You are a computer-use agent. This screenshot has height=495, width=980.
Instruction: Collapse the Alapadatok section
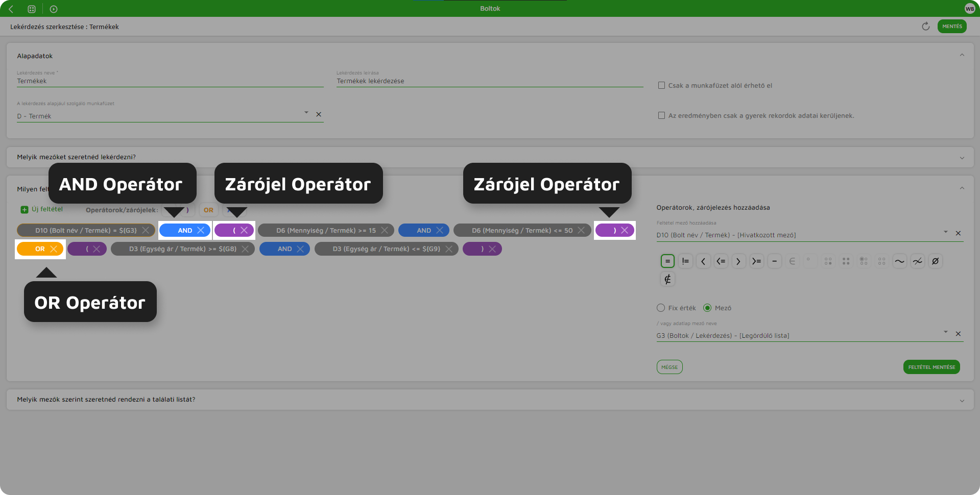pyautogui.click(x=962, y=55)
